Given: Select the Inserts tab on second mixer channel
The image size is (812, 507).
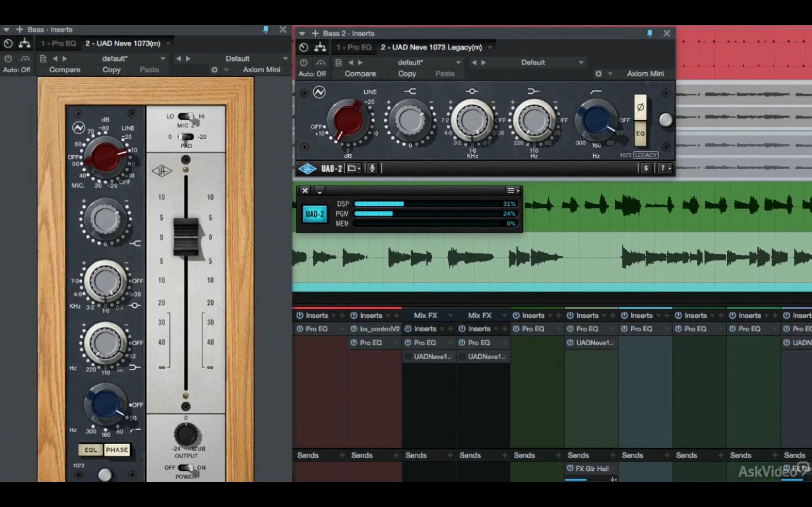Looking at the screenshot, I should 371,315.
